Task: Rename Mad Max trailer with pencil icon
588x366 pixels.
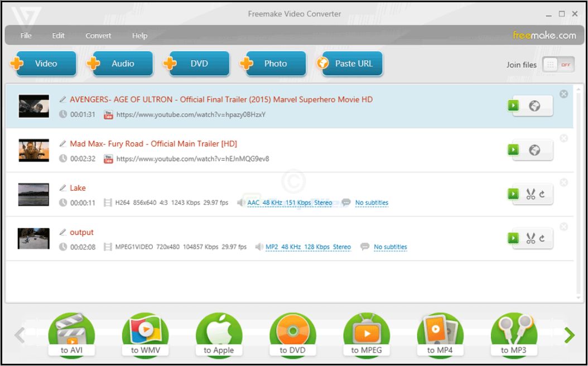Action: point(63,144)
